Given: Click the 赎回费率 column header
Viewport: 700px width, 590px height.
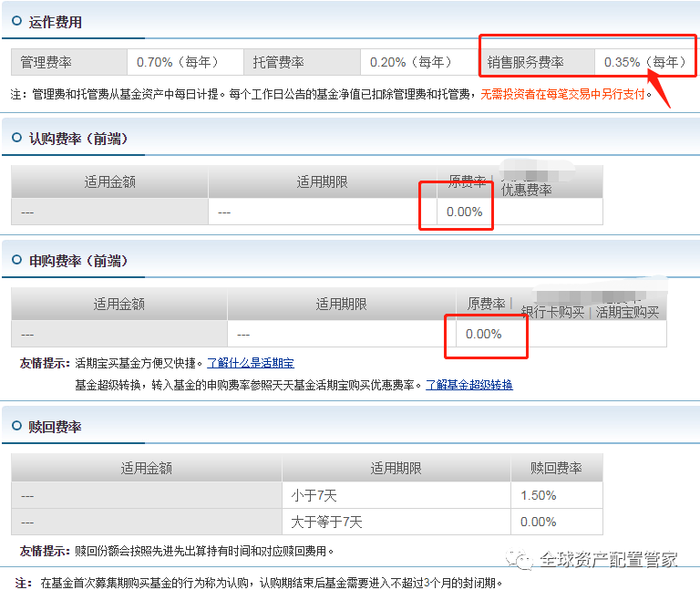Looking at the screenshot, I should 556,468.
